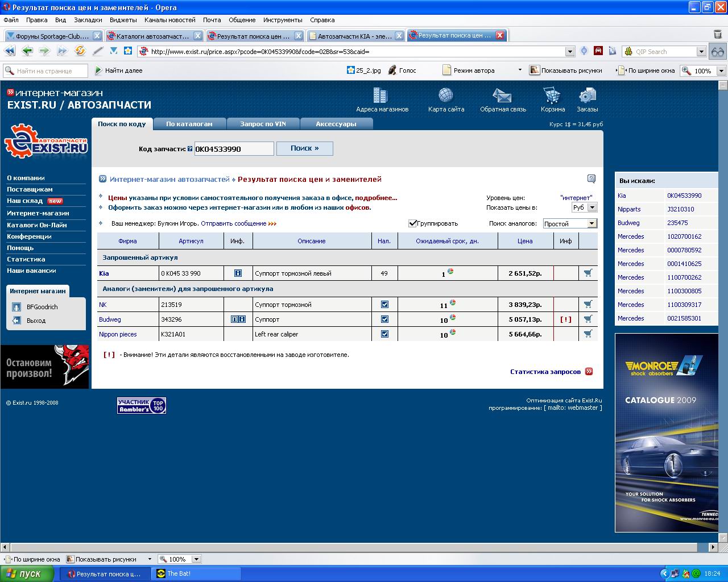Image resolution: width=728 pixels, height=582 pixels.
Task: Open the Карта сайта globe icon
Action: [446, 95]
